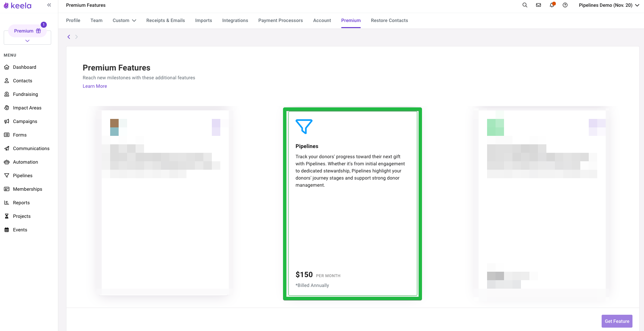
Task: Click the Keela logo
Action: click(x=18, y=5)
